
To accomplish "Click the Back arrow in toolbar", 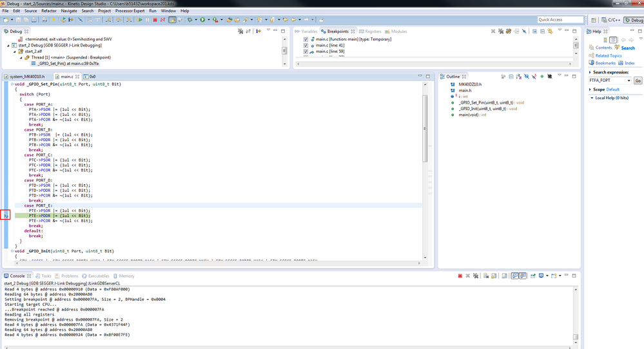I will (x=293, y=20).
